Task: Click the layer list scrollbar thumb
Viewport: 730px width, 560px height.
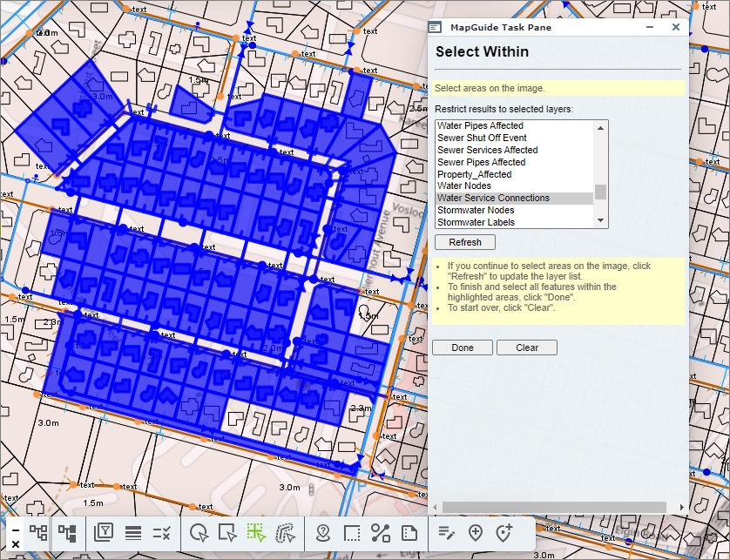Action: click(x=600, y=192)
